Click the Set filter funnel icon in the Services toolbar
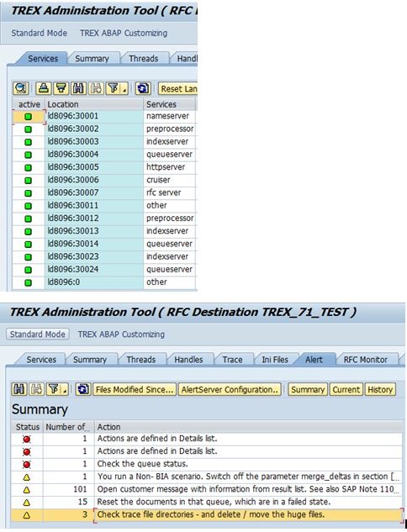Image resolution: width=407 pixels, height=532 pixels. 113,88
